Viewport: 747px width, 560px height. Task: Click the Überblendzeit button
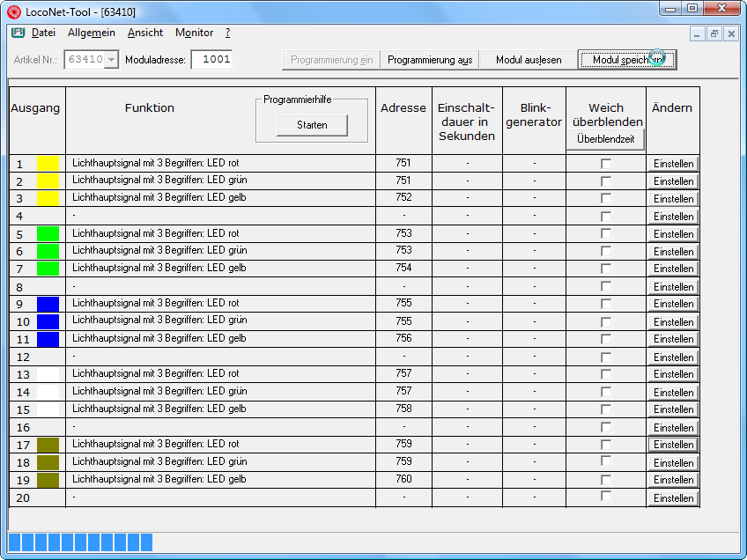click(605, 139)
